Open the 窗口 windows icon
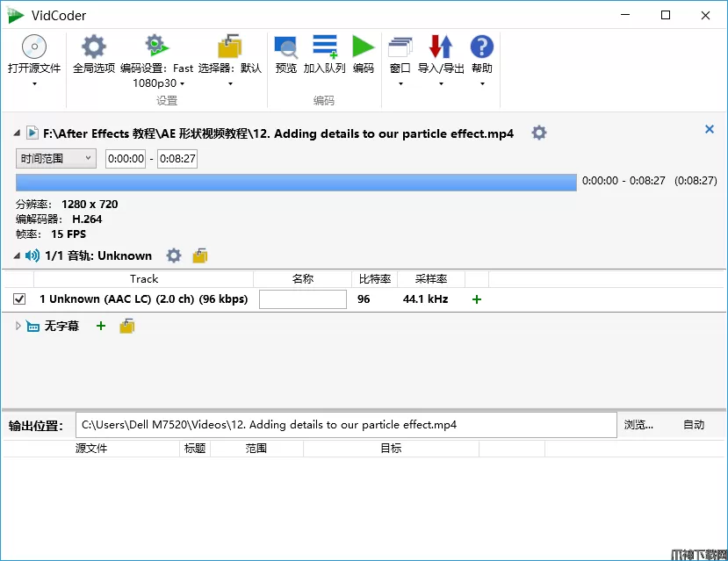Viewport: 728px width, 561px height. (x=400, y=47)
